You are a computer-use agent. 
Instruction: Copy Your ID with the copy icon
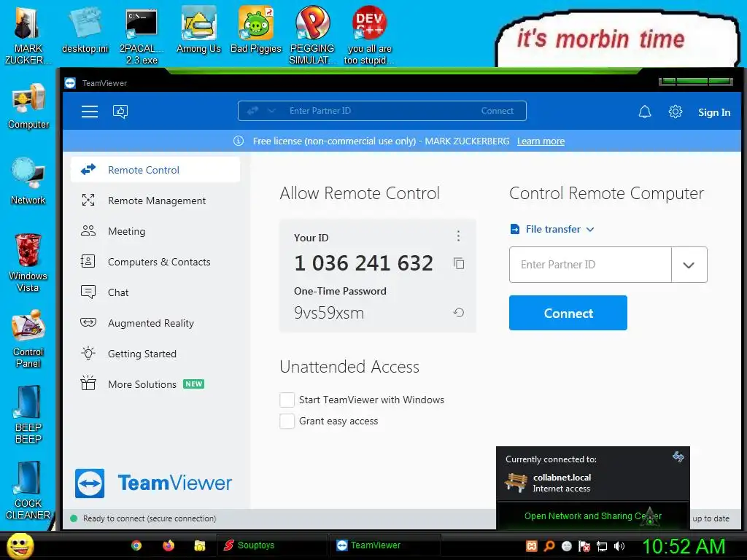click(459, 263)
